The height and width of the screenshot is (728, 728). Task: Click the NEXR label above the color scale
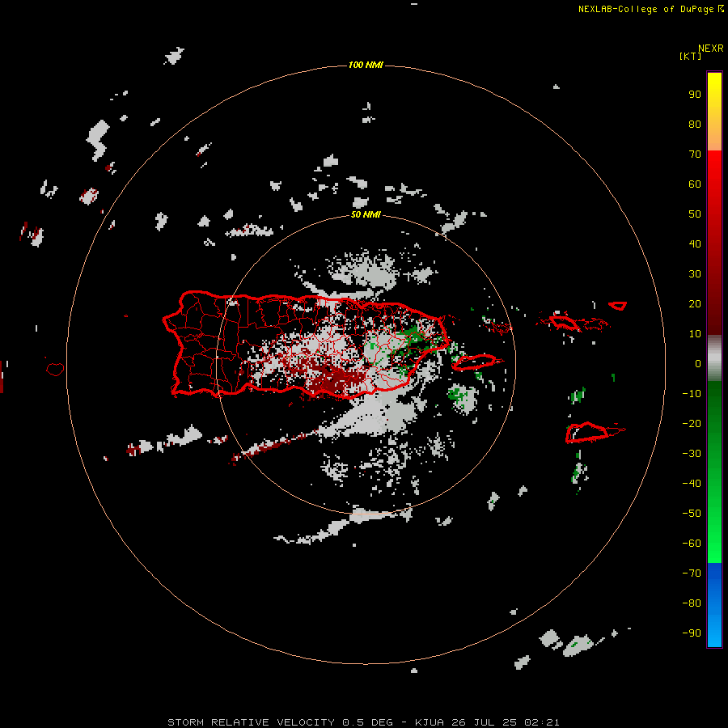(710, 49)
